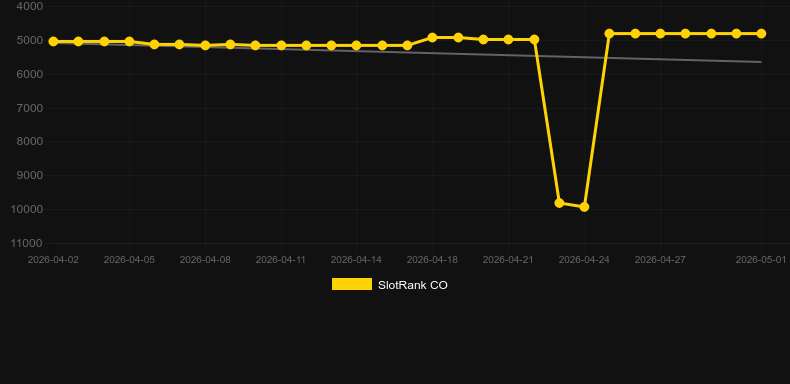Image resolution: width=790 pixels, height=384 pixels.
Task: Select the data point at 2026-04-18
Action: point(432,37)
